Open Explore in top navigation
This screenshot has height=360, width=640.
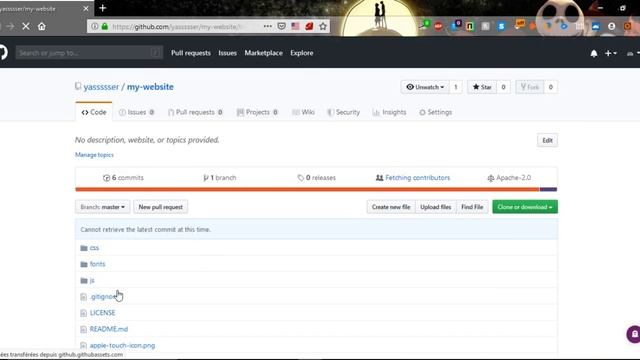(x=302, y=53)
